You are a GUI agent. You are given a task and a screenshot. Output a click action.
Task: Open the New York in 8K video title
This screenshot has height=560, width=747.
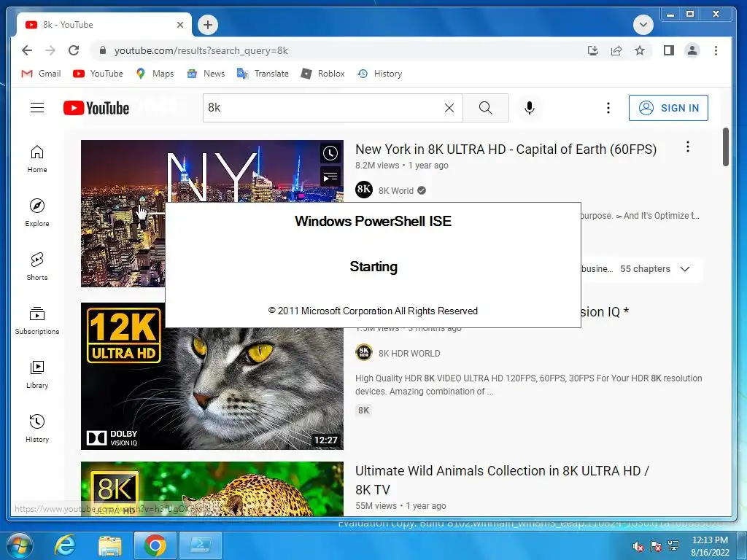(506, 149)
